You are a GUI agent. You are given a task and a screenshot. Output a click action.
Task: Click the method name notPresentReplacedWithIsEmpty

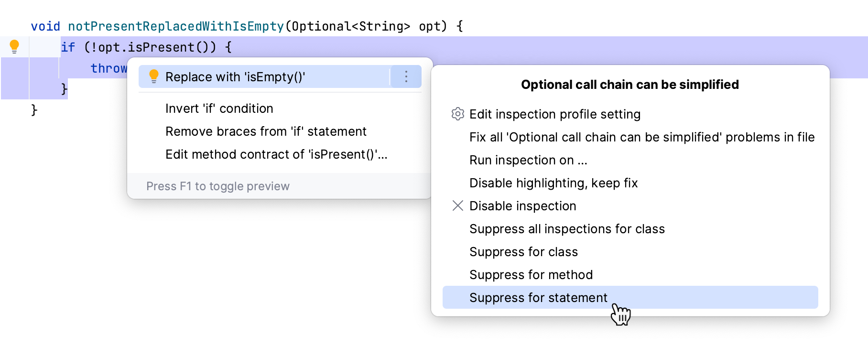[x=176, y=26]
